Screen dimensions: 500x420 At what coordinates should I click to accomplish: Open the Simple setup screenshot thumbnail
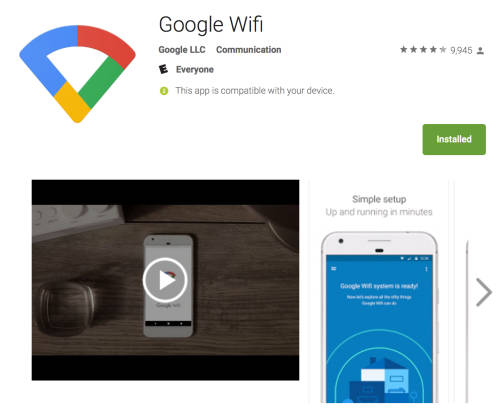[379, 292]
